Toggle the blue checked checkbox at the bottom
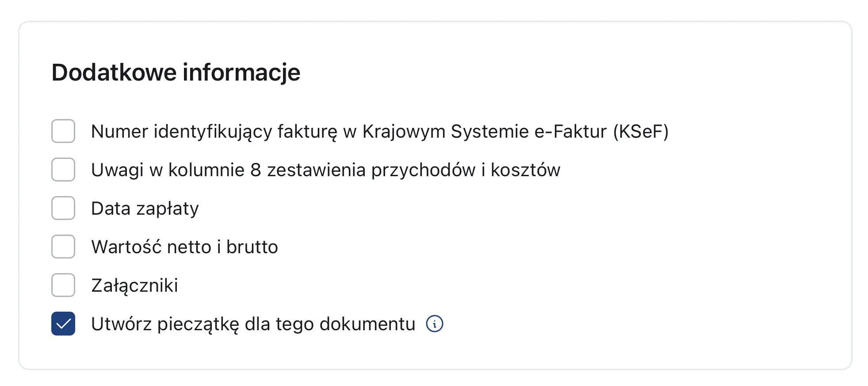Screen dimensions: 868x386 [63, 324]
